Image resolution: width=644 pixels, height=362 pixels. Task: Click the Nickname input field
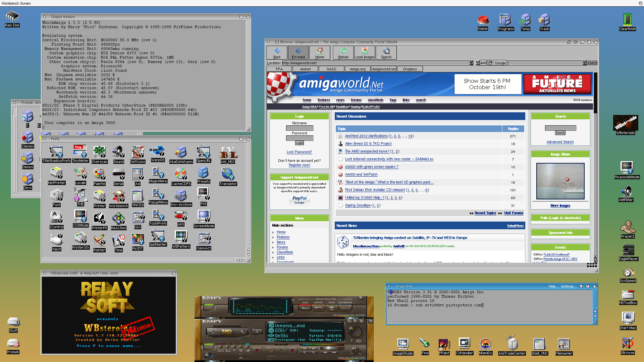[x=299, y=128]
